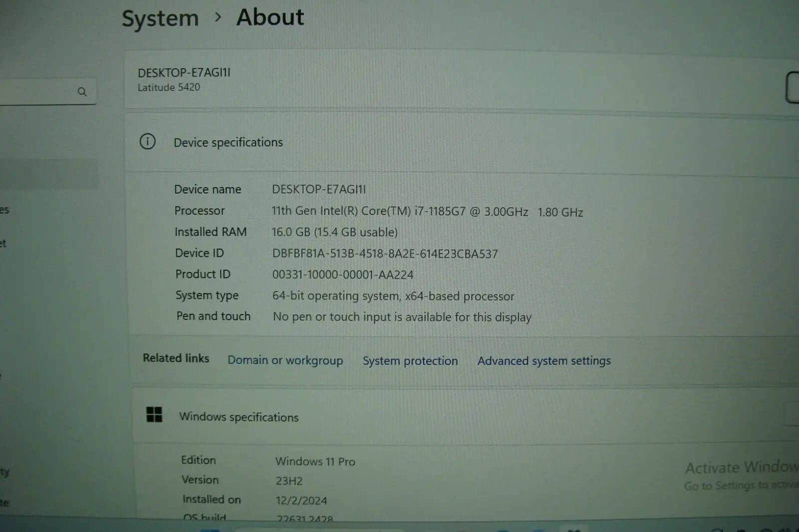Click the info icon beside Device specifications
This screenshot has width=799, height=532.
147,141
